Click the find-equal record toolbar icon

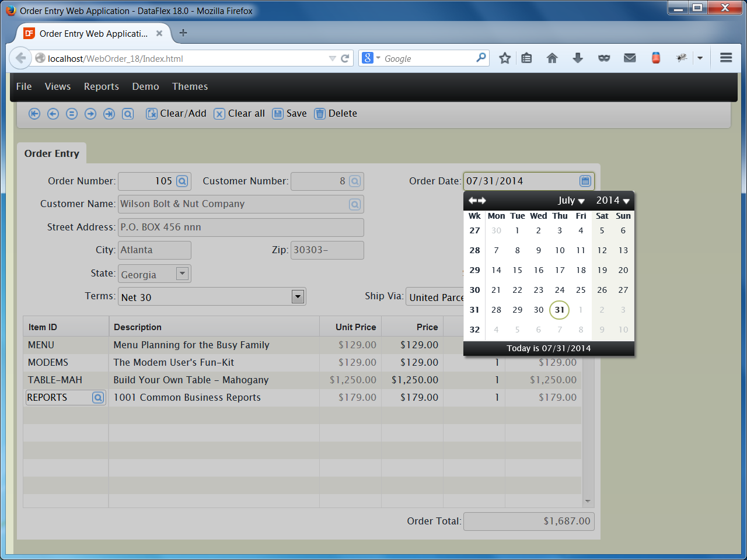pyautogui.click(x=72, y=114)
